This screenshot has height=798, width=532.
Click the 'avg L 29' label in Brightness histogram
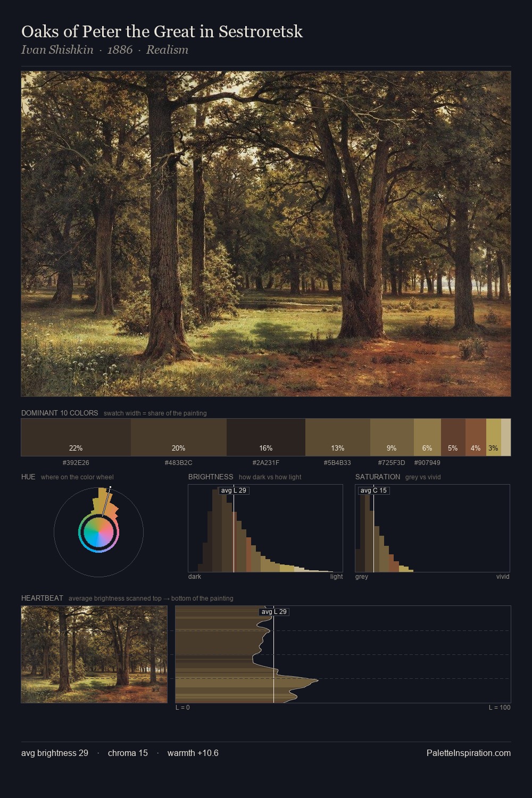coord(234,491)
